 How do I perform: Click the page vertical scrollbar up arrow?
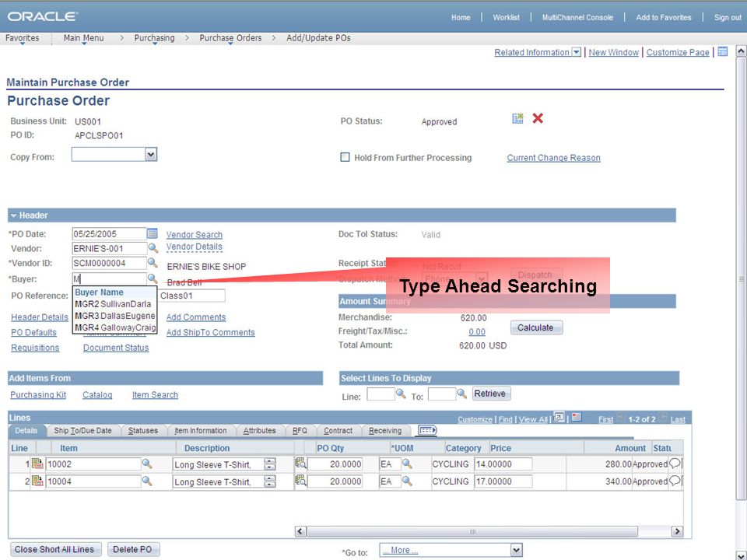(x=741, y=51)
